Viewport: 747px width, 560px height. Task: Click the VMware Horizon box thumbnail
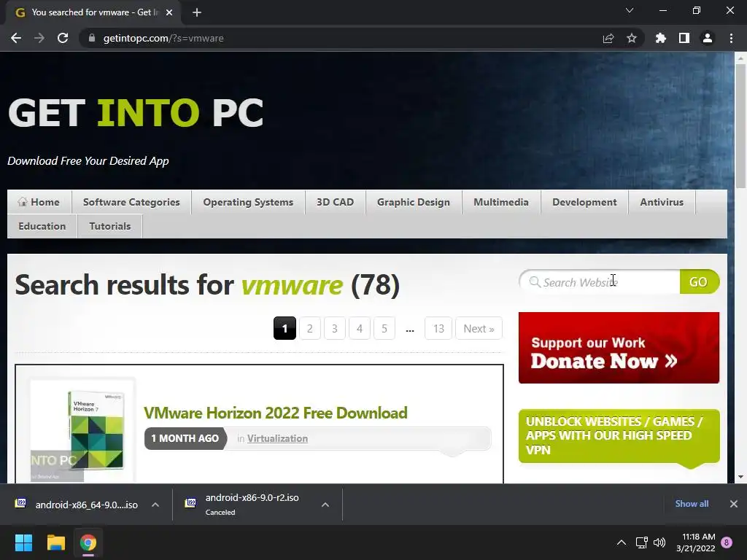pyautogui.click(x=82, y=429)
